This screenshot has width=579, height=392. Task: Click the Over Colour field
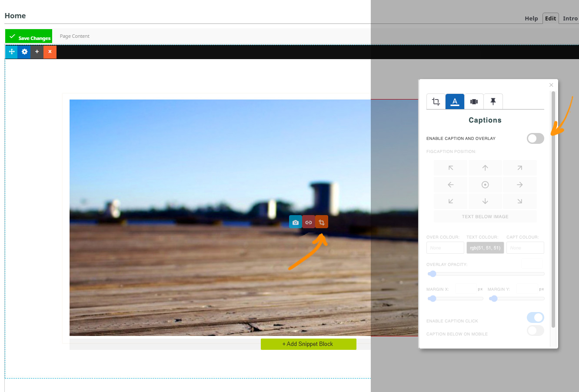pyautogui.click(x=445, y=248)
